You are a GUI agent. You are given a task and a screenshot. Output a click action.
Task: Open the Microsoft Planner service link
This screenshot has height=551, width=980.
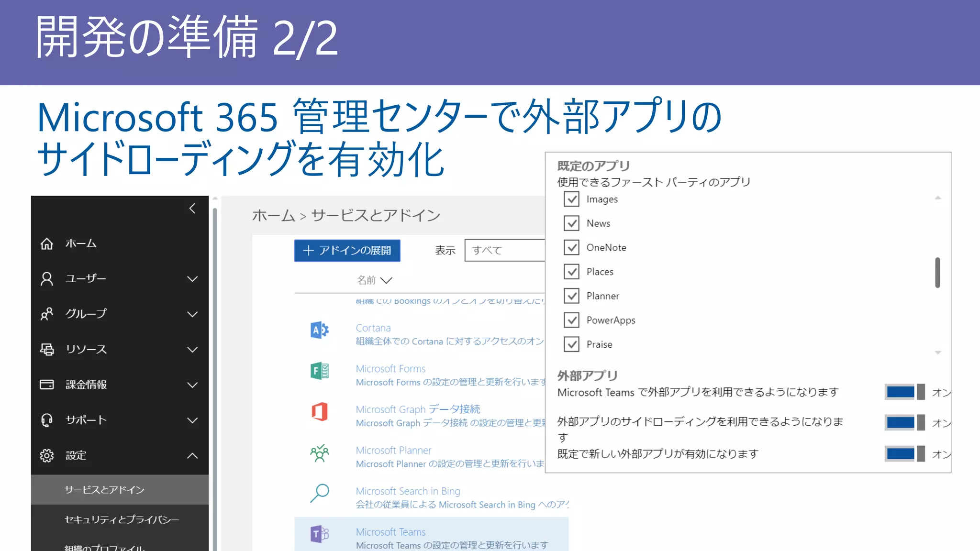click(394, 451)
